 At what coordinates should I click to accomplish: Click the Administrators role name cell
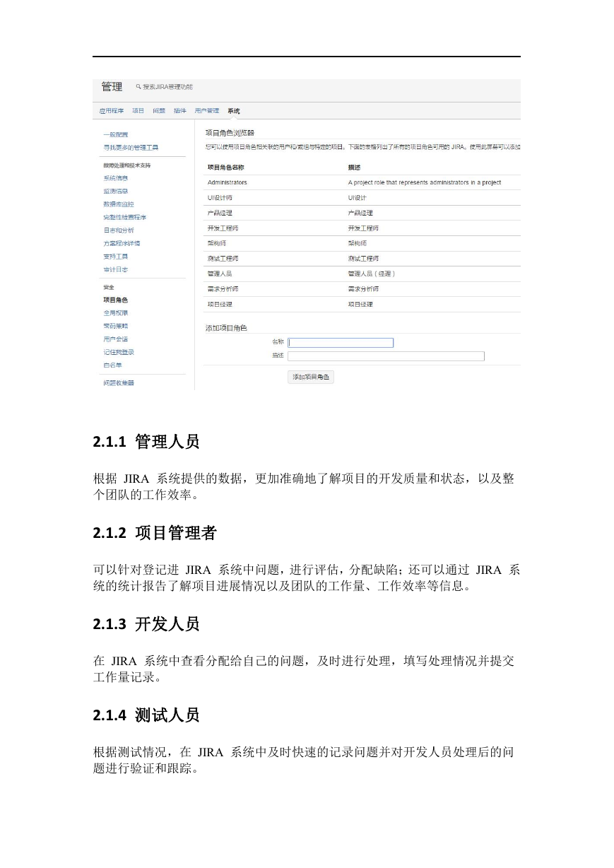pyautogui.click(x=228, y=182)
